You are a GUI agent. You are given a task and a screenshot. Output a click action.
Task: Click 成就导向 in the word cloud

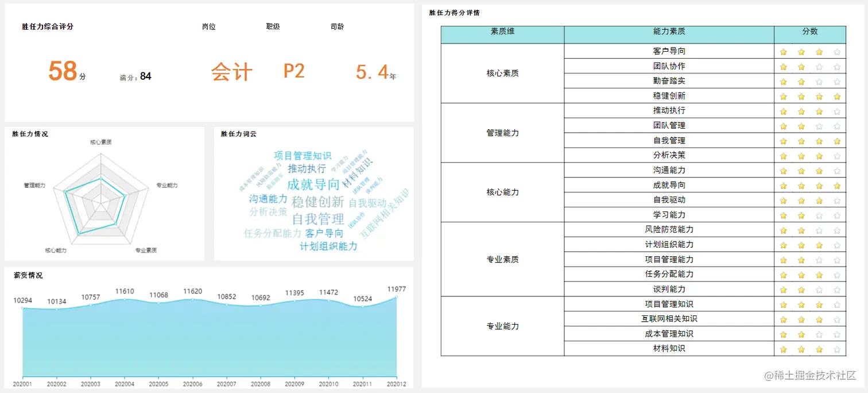click(x=313, y=184)
